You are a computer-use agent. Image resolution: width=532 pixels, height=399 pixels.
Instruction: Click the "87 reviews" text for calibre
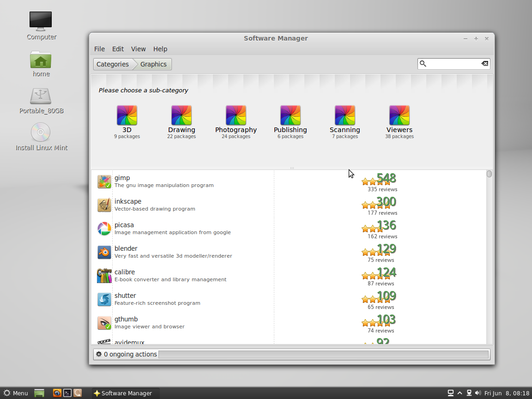[381, 284]
